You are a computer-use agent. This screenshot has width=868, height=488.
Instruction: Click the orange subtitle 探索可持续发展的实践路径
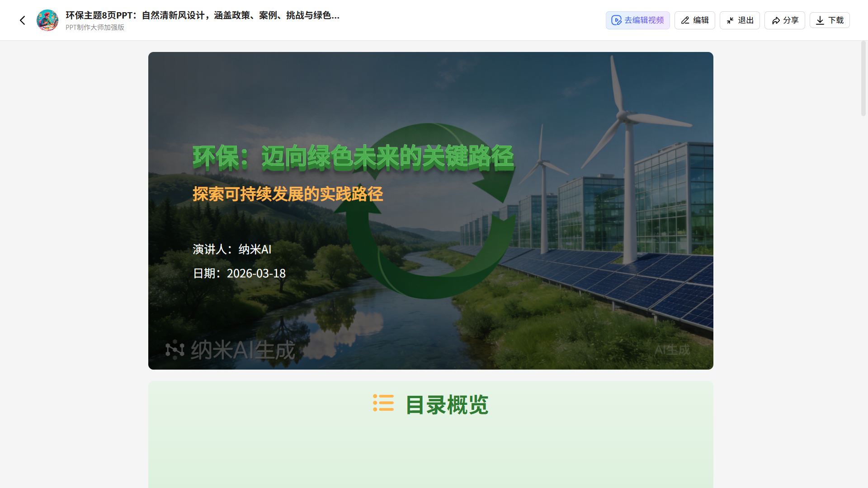pyautogui.click(x=288, y=194)
